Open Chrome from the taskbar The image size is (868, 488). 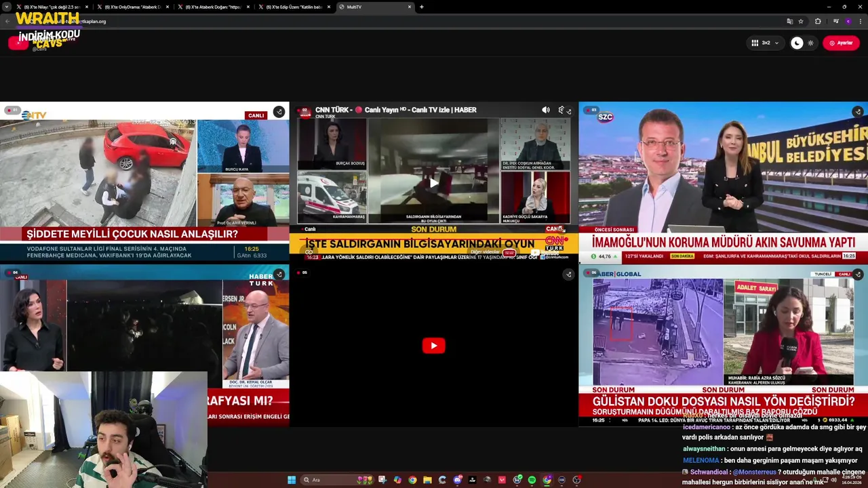412,480
